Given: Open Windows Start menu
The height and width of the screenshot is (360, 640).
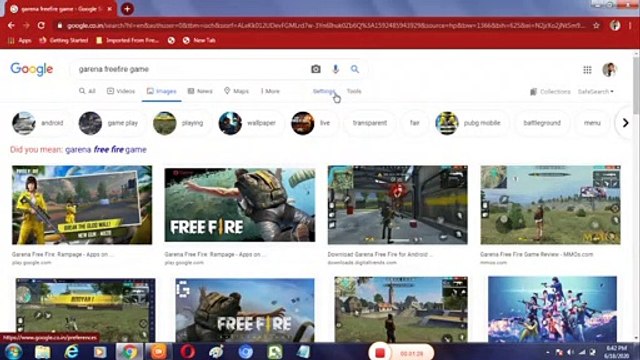Looking at the screenshot, I should click(13, 351).
